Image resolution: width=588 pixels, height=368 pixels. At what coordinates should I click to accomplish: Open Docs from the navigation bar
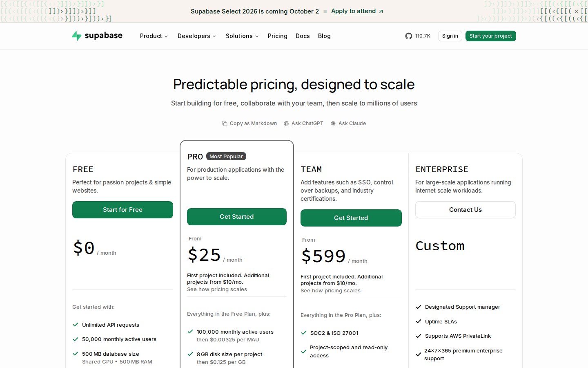[x=303, y=36]
